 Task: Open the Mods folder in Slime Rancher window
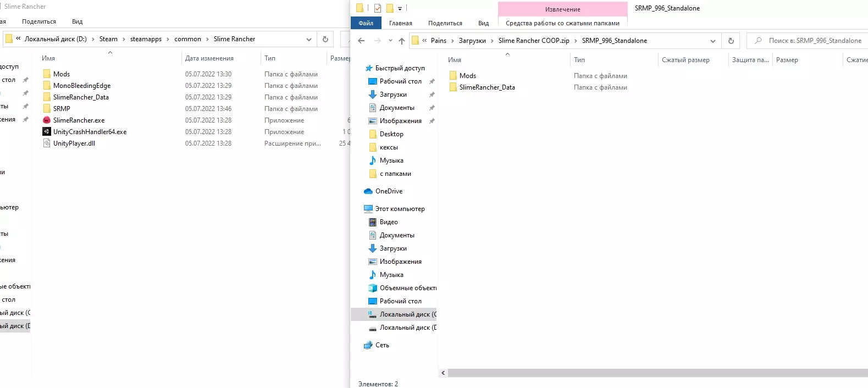[x=62, y=74]
